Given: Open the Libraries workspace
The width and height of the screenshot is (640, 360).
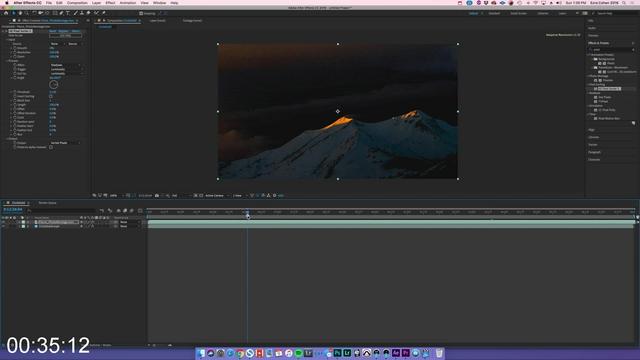Looking at the screenshot, I should [x=543, y=13].
